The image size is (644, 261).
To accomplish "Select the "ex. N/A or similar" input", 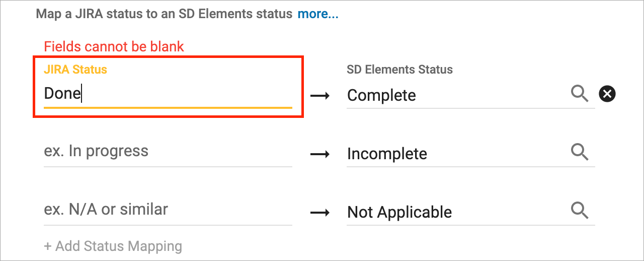I will (168, 210).
